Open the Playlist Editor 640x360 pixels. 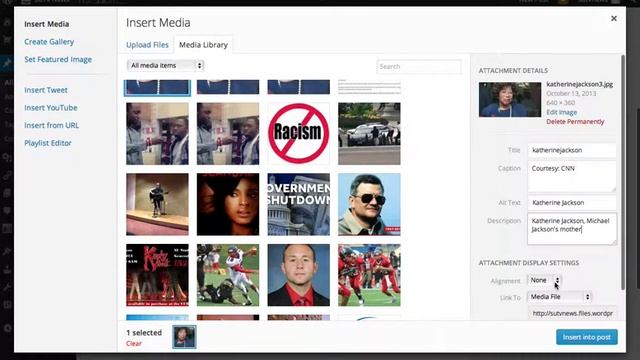48,143
